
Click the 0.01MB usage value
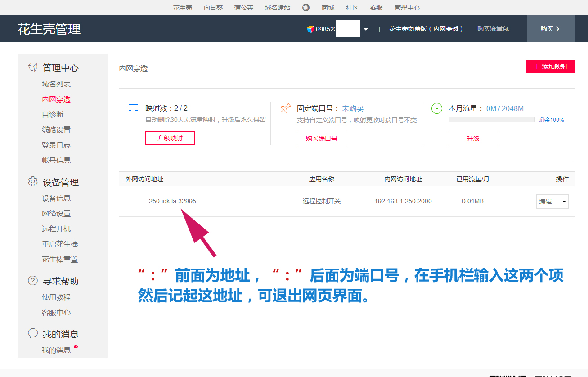473,201
